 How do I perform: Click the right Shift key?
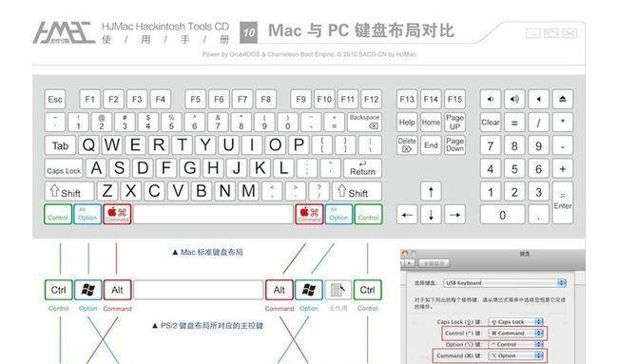[x=357, y=191]
